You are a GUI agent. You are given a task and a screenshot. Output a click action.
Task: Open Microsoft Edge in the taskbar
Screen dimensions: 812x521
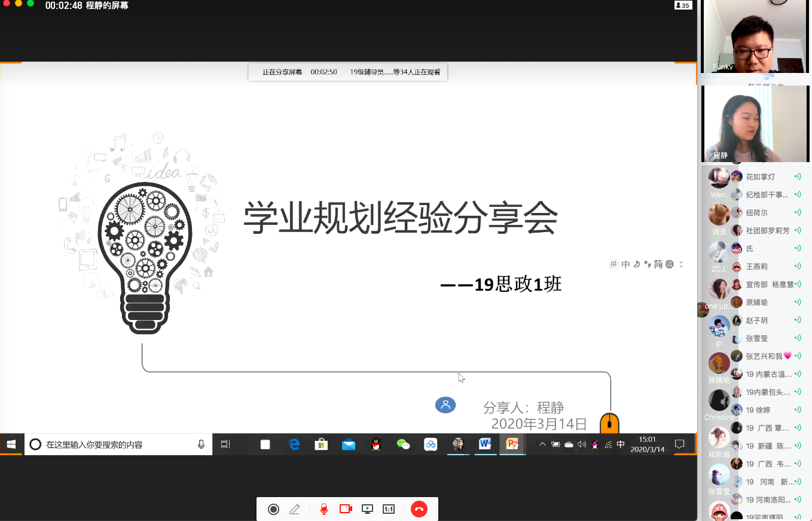294,444
